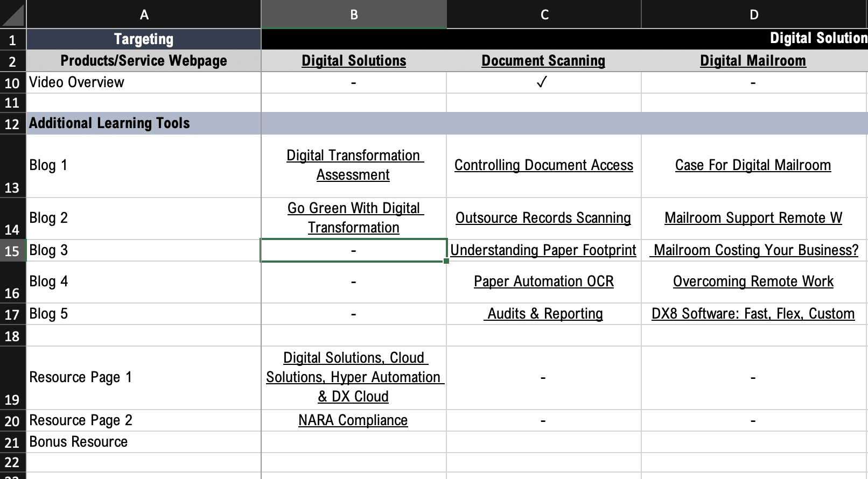Viewport: 868px width, 479px height.
Task: Click the select-all corner triangle
Action: 13,15
